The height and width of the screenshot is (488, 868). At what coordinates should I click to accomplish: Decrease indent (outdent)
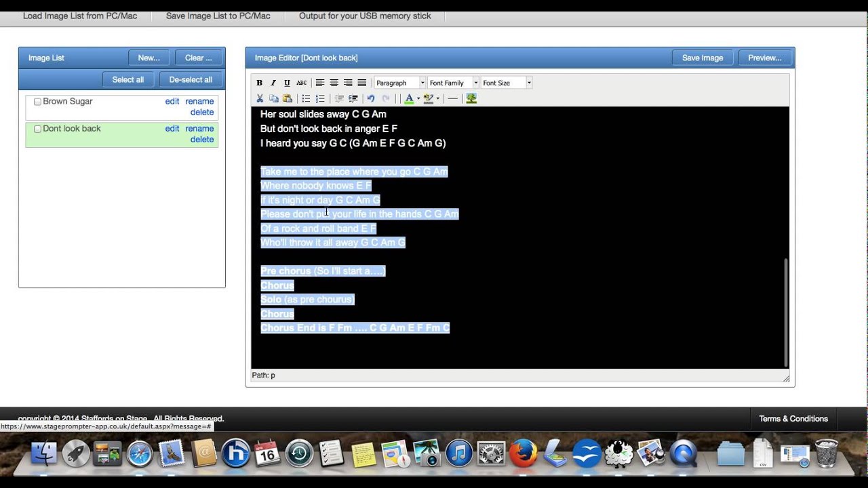[339, 98]
